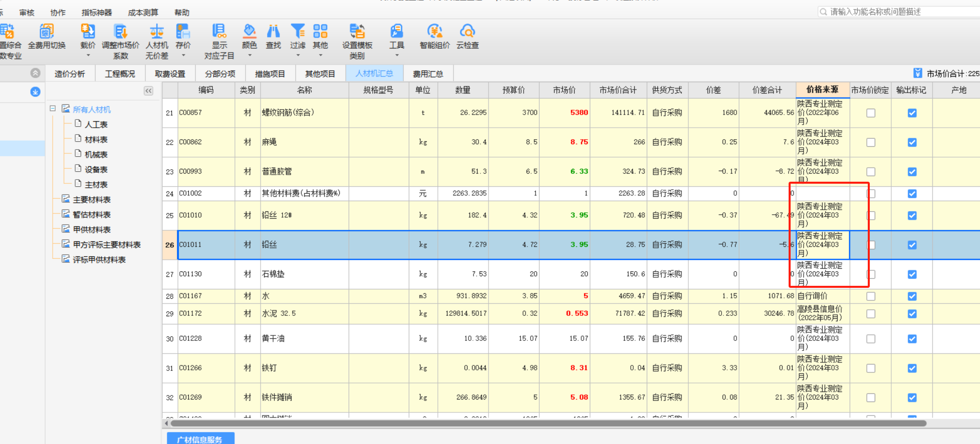The image size is (980, 444).
Task: Select the 甲供材料表 tree node
Action: pos(92,229)
